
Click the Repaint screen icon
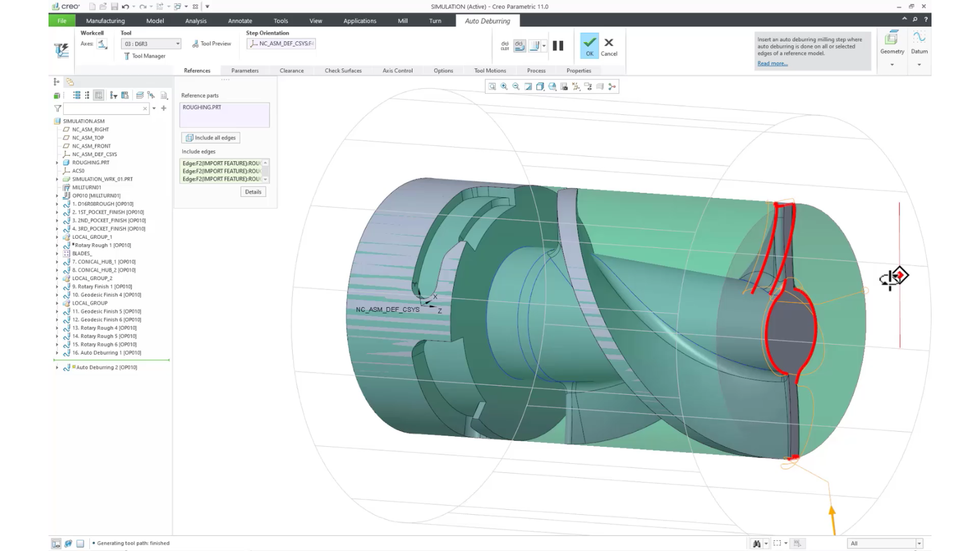(x=528, y=87)
